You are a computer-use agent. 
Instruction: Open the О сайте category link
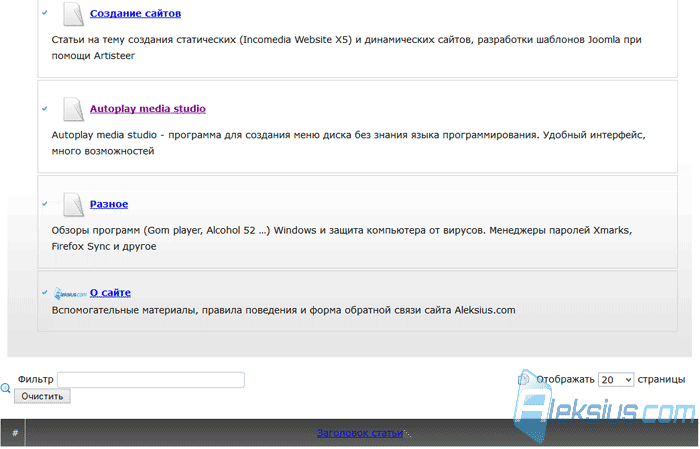coord(110,293)
